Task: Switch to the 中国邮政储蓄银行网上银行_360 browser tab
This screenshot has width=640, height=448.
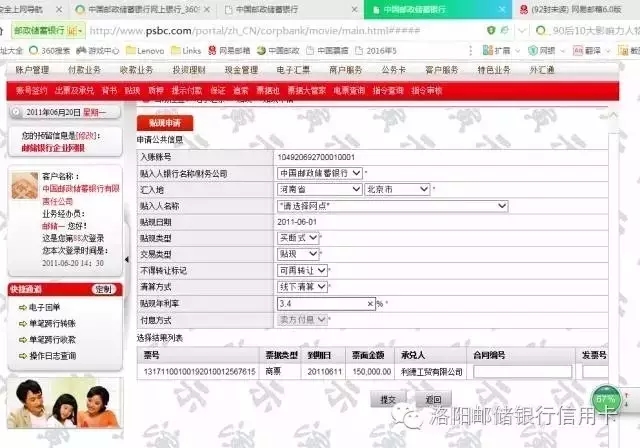Action: click(x=143, y=9)
